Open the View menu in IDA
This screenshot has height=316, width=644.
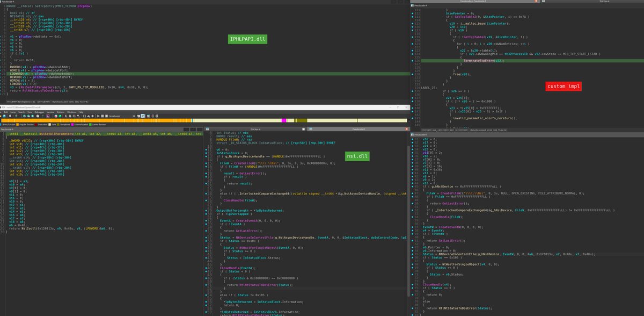[x=30, y=112]
